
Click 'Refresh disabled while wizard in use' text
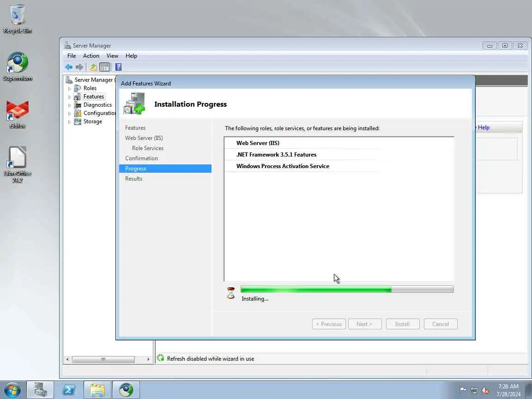coord(211,359)
